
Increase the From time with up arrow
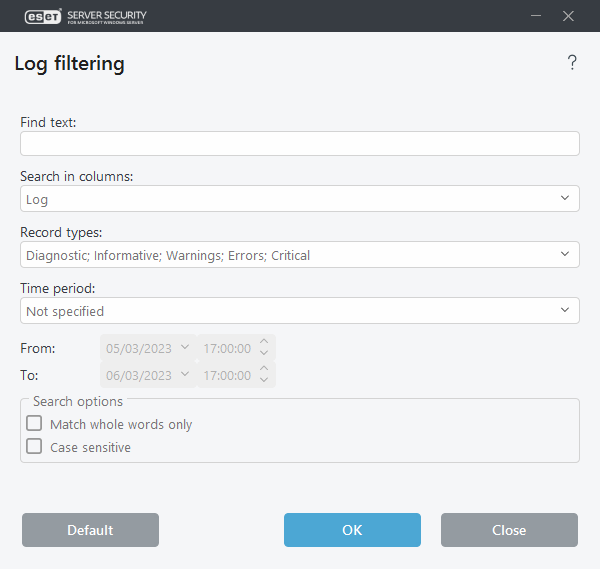pos(264,343)
